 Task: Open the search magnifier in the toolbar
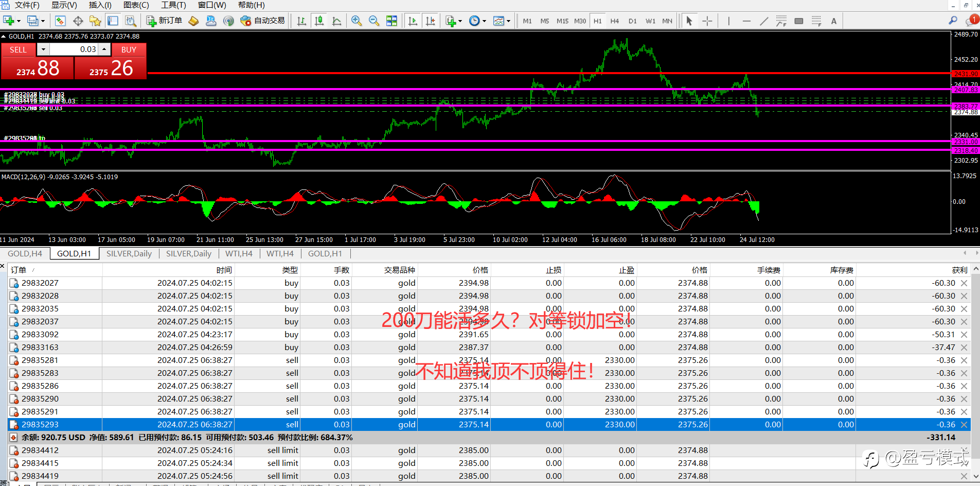click(x=953, y=21)
